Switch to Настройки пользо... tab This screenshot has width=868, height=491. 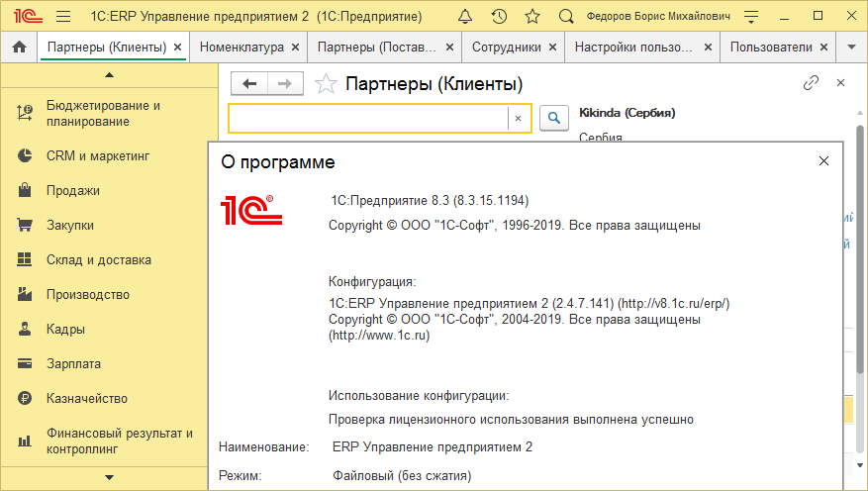[x=633, y=48]
